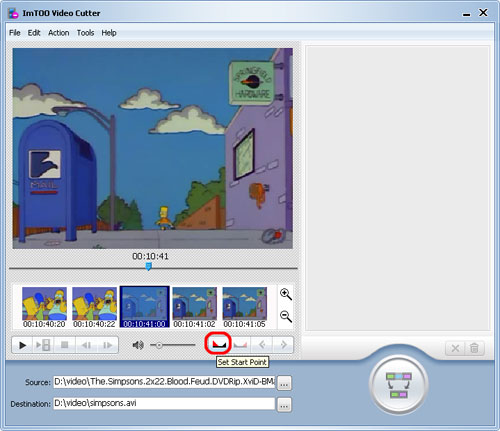The image size is (500, 431).
Task: Open the Tools menu
Action: [x=85, y=33]
